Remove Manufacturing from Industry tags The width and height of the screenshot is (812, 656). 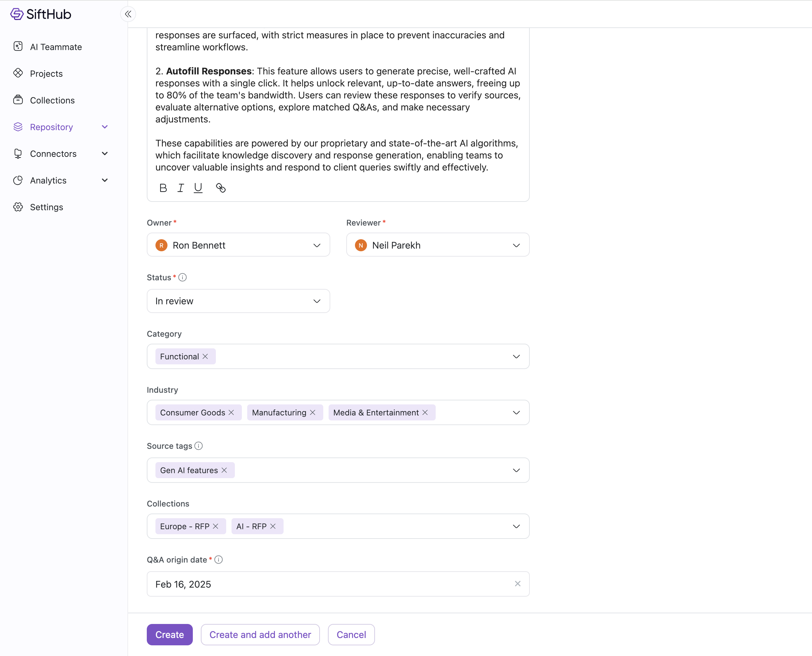[313, 413]
